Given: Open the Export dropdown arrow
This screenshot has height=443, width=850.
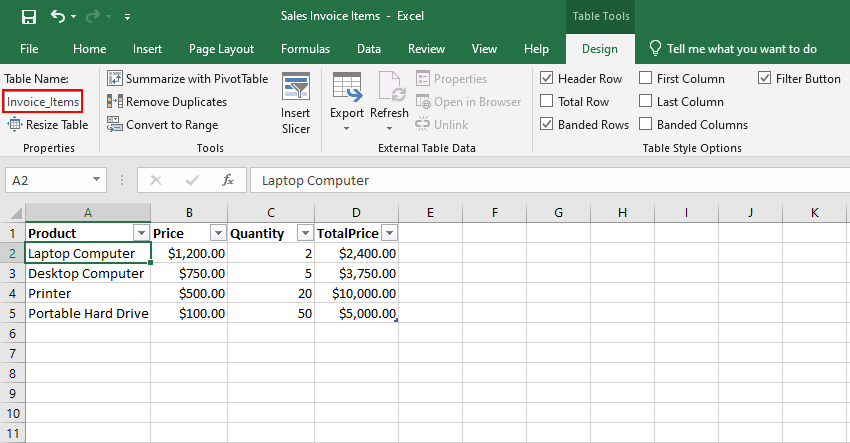Looking at the screenshot, I should pyautogui.click(x=346, y=129).
